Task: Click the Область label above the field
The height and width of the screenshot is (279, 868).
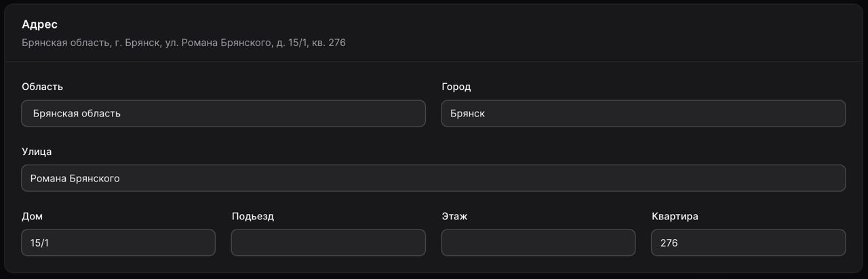Action: tap(42, 87)
